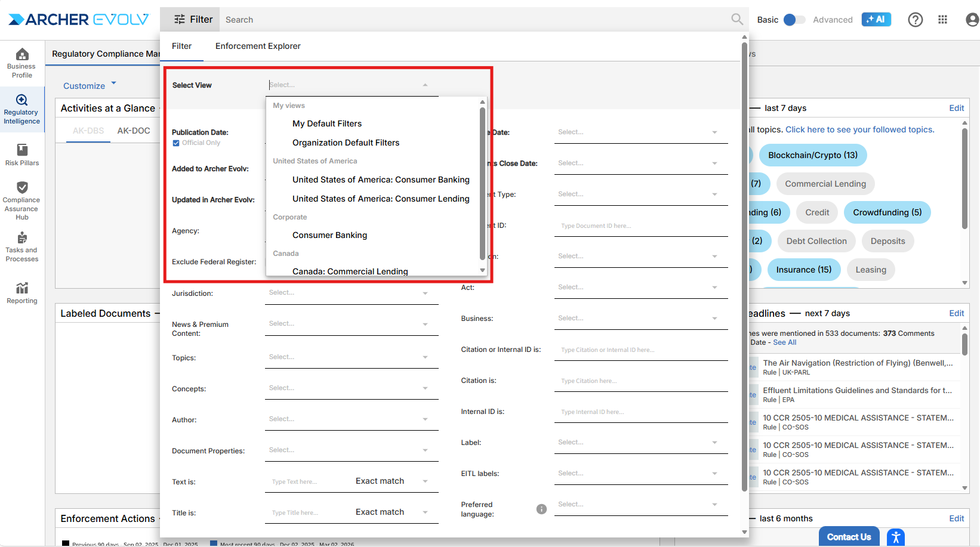Toggle the Basic/Advanced search switch
The width and height of the screenshot is (980, 547).
(793, 20)
